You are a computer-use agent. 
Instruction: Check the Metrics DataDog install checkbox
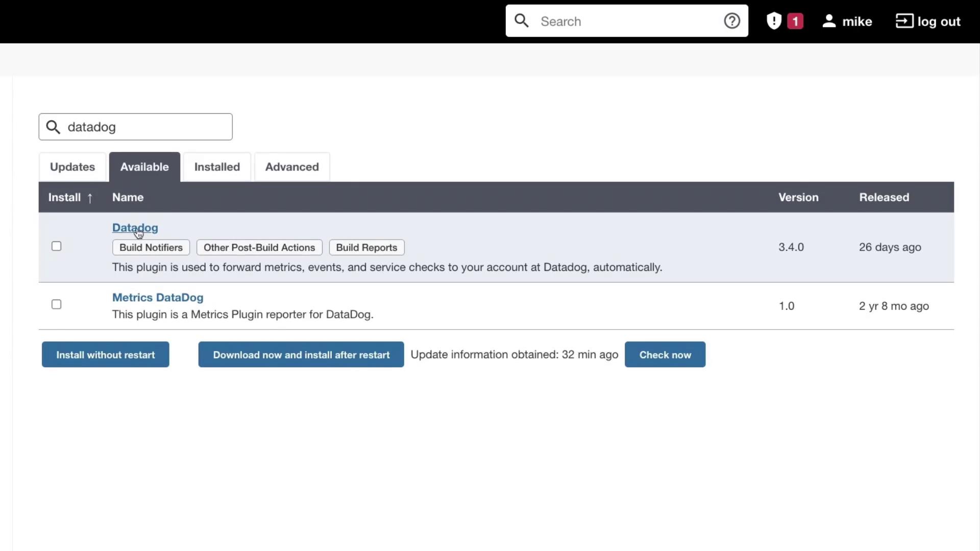[57, 305]
